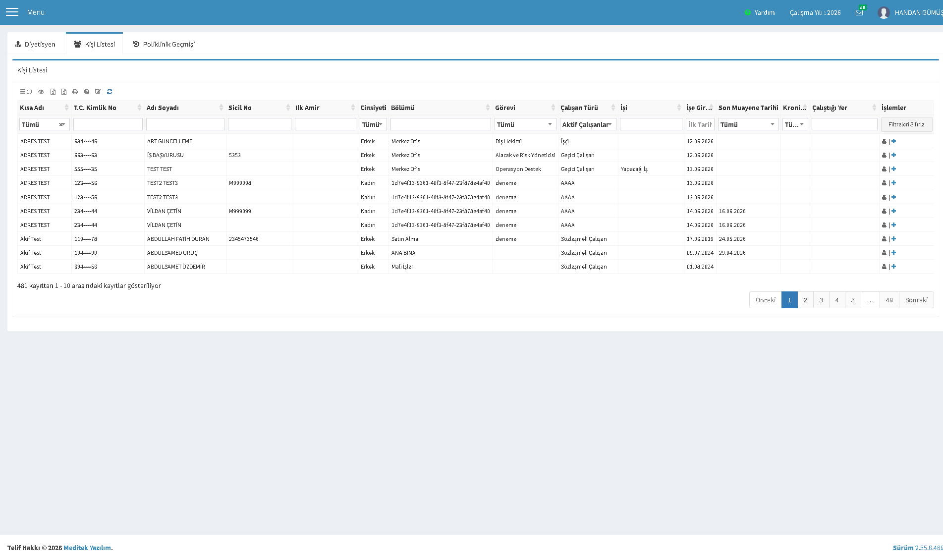Open the Meditek Yazılım link
This screenshot has height=560, width=943.
[x=87, y=548]
